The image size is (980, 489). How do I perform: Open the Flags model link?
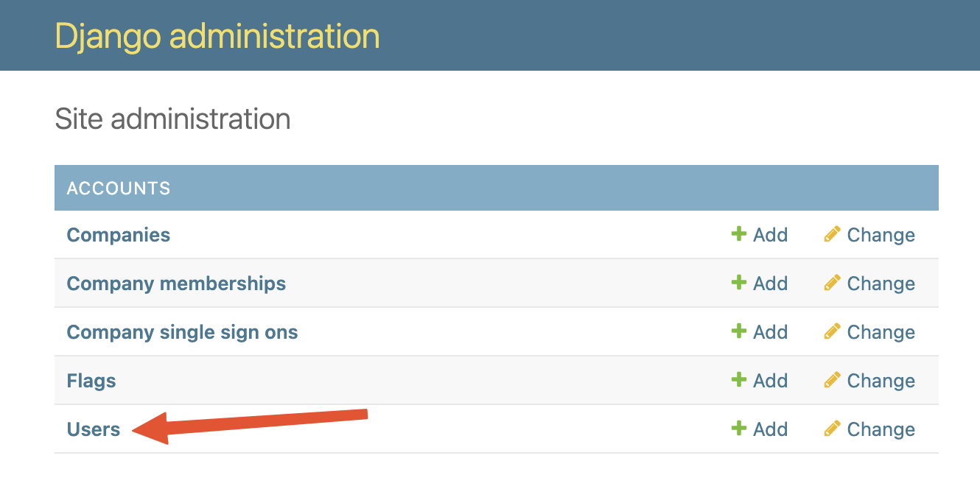click(91, 381)
